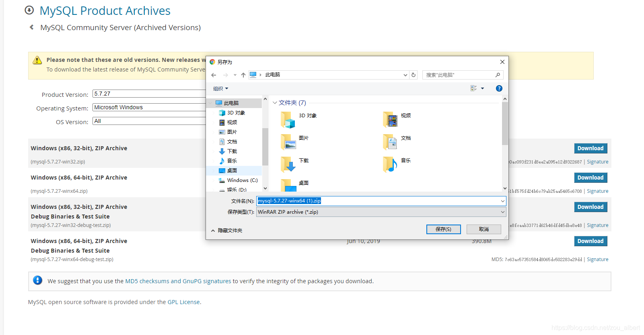Download 64-bit Debug Binaries & Test Suite
The image size is (644, 335).
coord(591,241)
